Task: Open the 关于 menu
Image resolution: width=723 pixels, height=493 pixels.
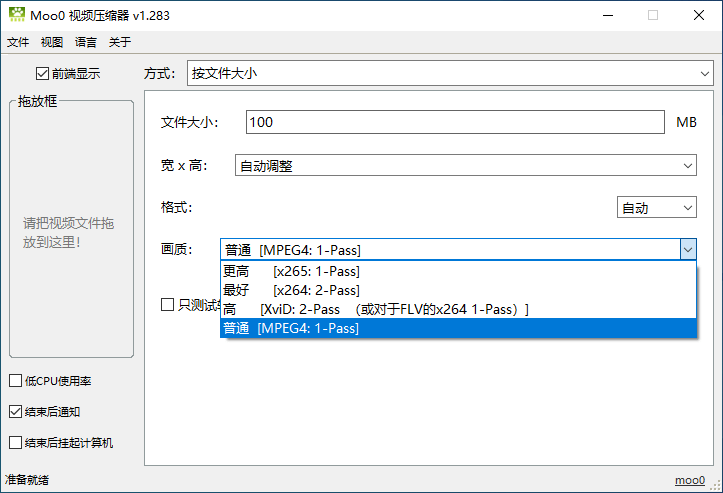Action: coord(120,42)
